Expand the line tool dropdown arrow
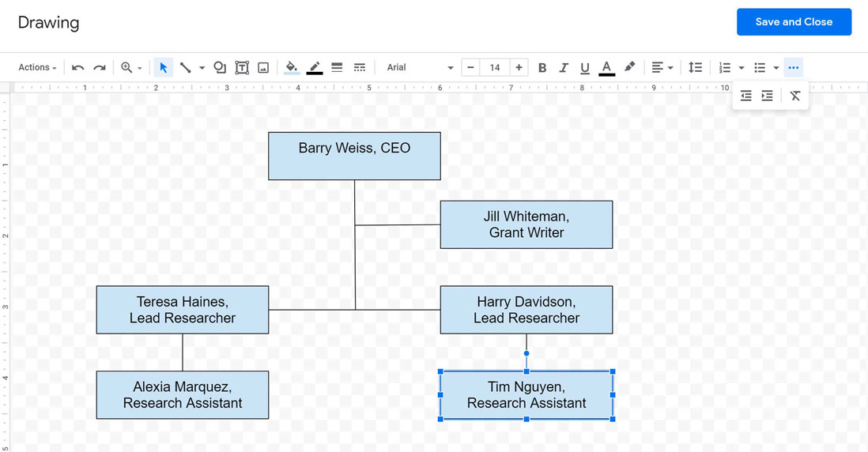The image size is (868, 452). tap(202, 69)
